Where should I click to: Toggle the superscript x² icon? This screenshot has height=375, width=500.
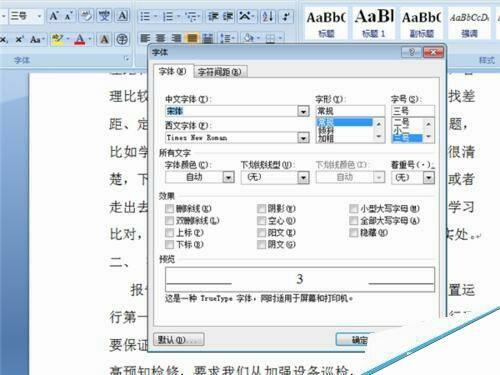coord(20,40)
